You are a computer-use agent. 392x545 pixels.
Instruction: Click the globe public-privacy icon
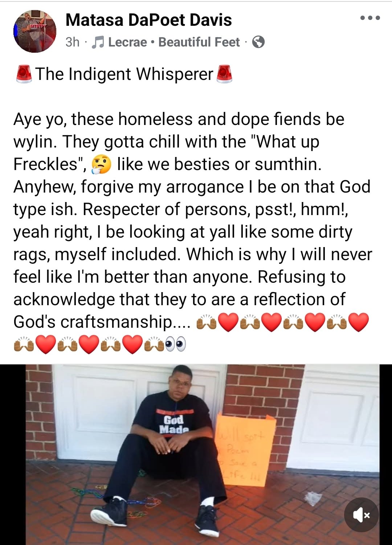(258, 42)
